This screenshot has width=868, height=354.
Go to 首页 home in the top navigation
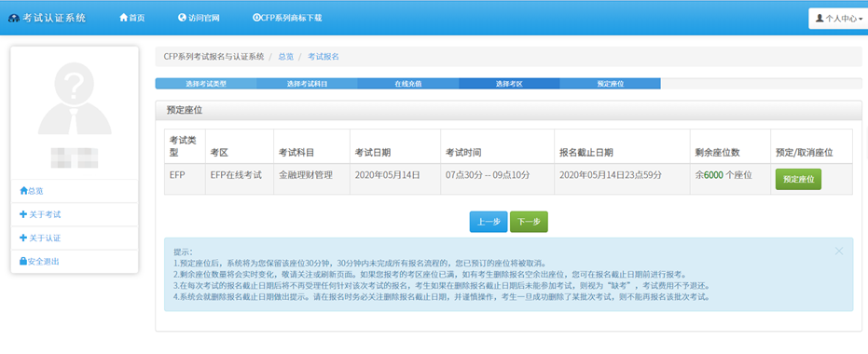point(131,18)
